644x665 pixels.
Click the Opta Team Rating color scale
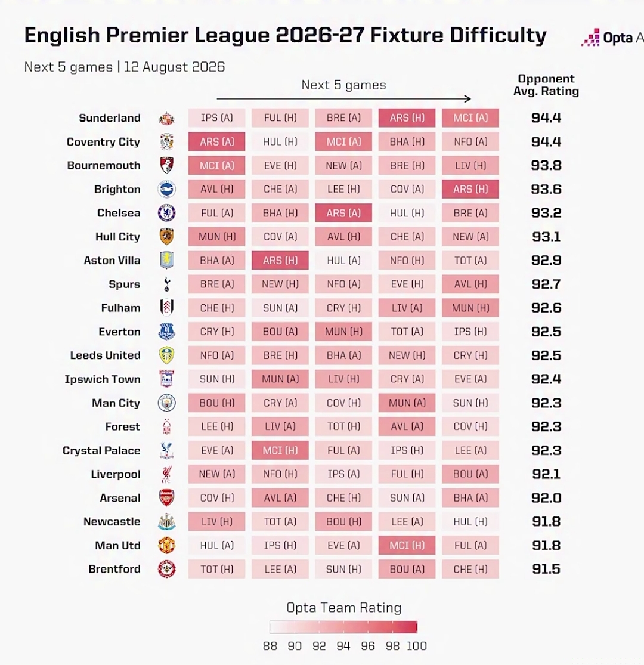click(x=343, y=627)
